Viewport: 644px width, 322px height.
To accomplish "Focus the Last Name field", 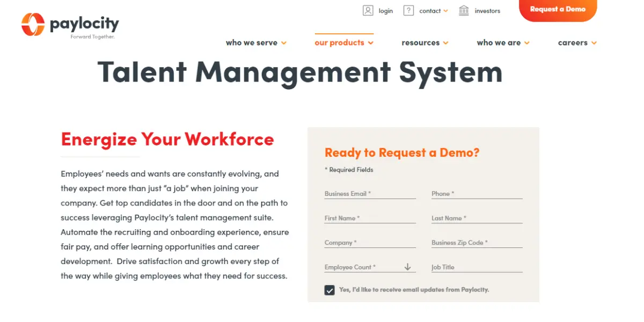I will point(477,218).
